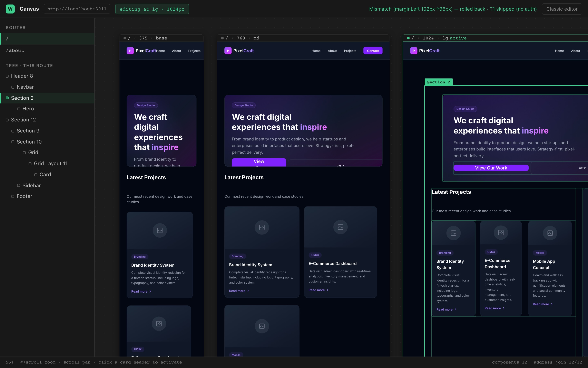Open the /about route

pos(47,50)
